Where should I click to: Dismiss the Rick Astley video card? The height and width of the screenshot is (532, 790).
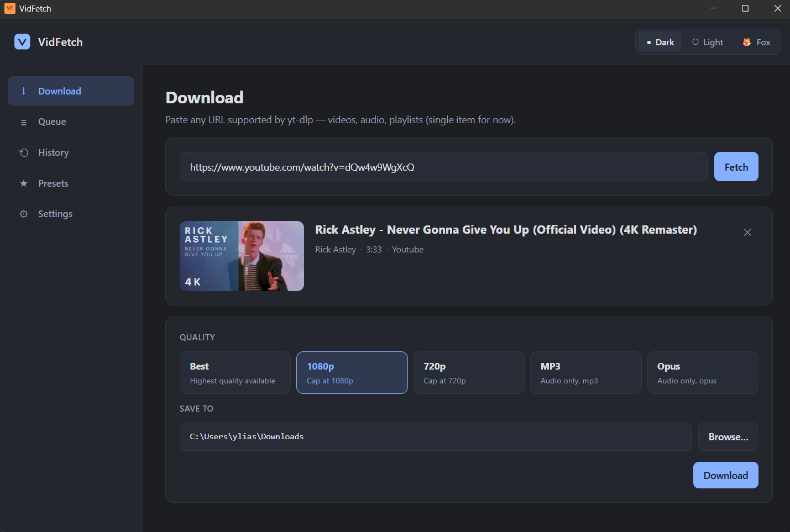[747, 233]
